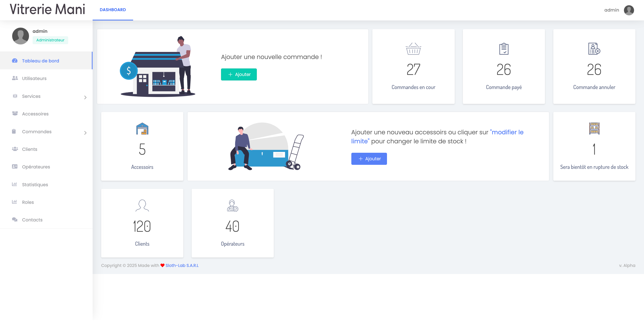Click the basket icon above Commandes en cour
Image resolution: width=644 pixels, height=330 pixels.
413,48
